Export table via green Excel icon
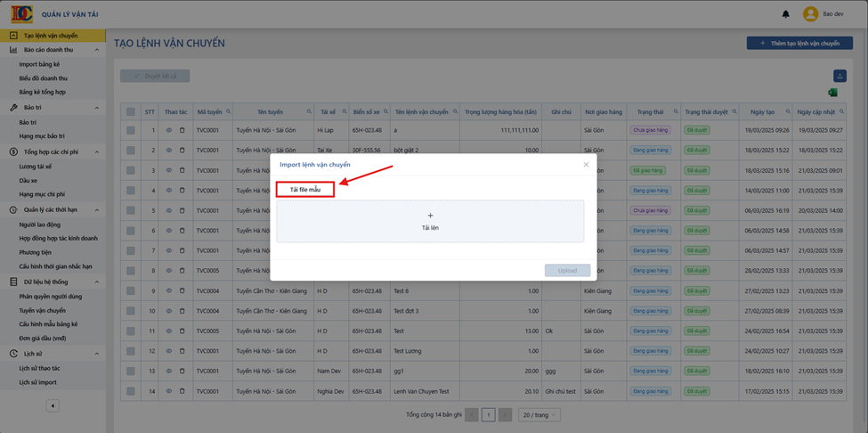 pos(832,93)
